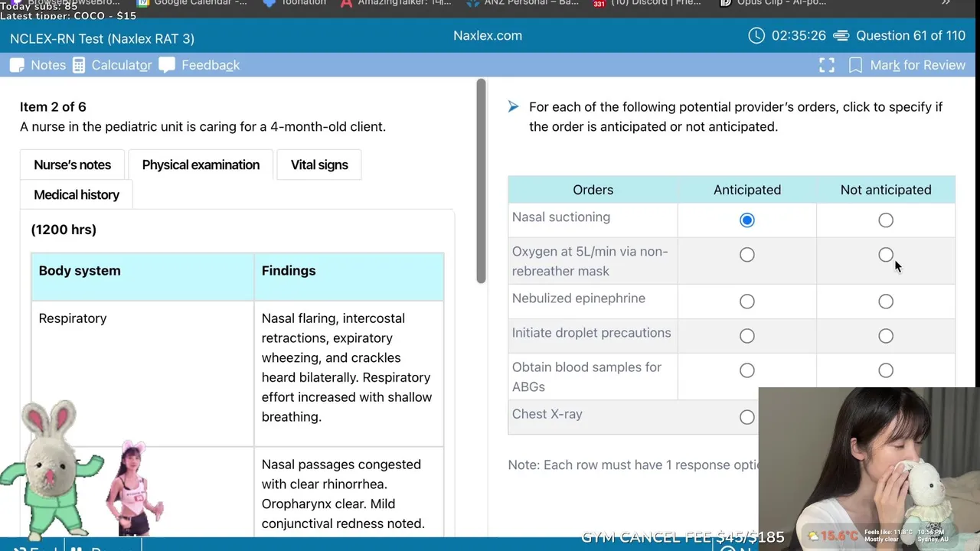Open the Vital signs tab
Screen dimensions: 980x551
coord(319,165)
